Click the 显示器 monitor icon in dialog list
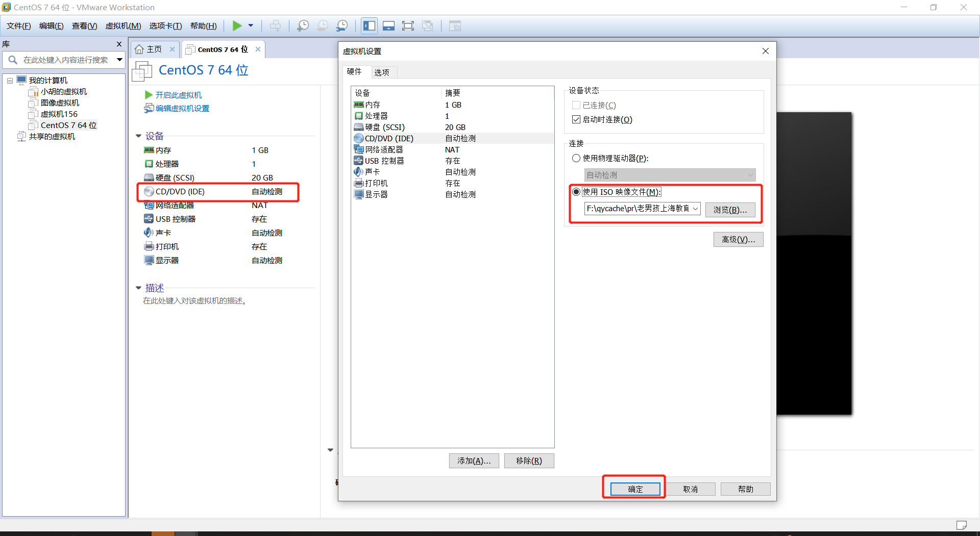The height and width of the screenshot is (536, 980). [359, 194]
